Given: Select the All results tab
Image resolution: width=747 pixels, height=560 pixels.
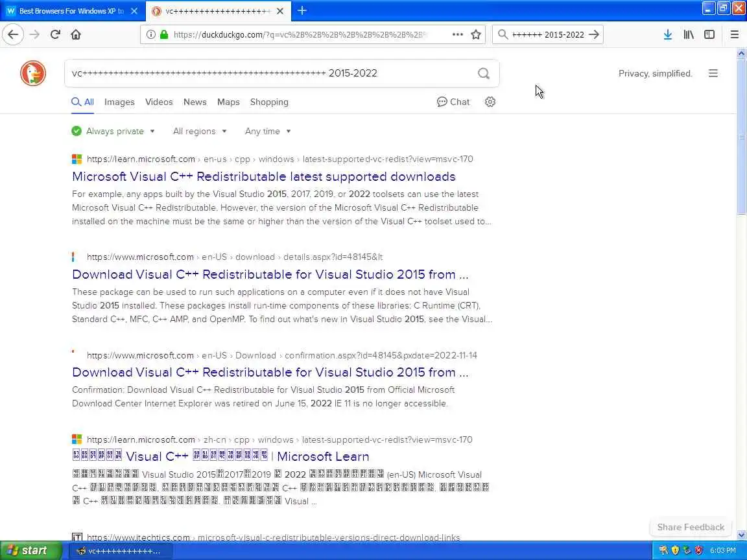Looking at the screenshot, I should click(x=82, y=102).
